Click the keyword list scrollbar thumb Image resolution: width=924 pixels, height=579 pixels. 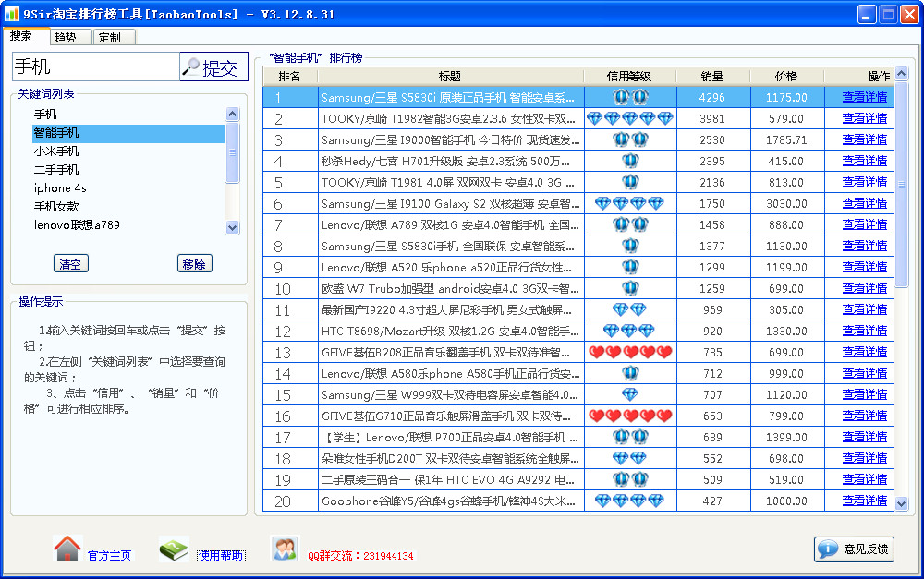pos(233,152)
